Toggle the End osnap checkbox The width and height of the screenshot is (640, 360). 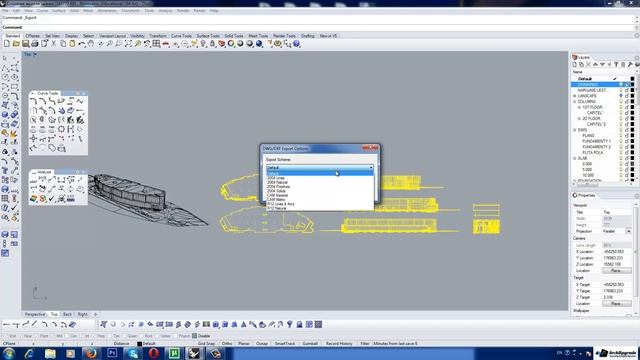click(x=5, y=336)
